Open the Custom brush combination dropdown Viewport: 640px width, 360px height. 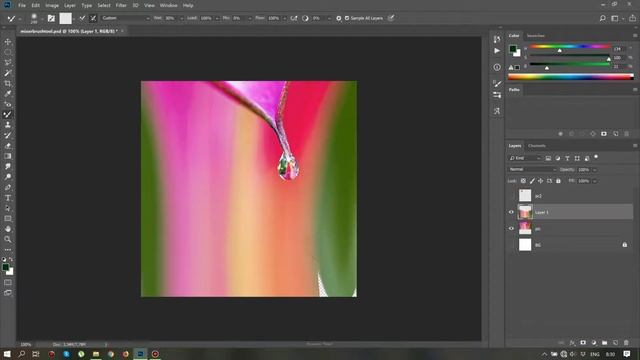tap(125, 18)
